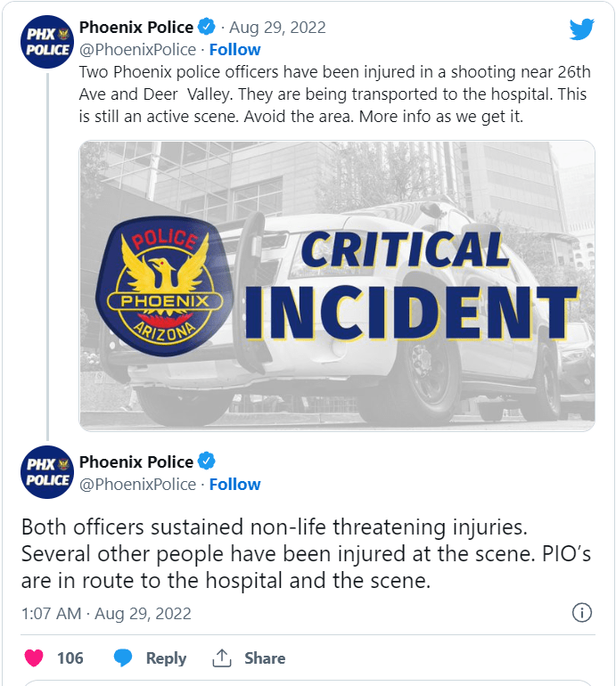Follow Phoenix Police from reply tweet
Screen dimensions: 616x686
(234, 485)
